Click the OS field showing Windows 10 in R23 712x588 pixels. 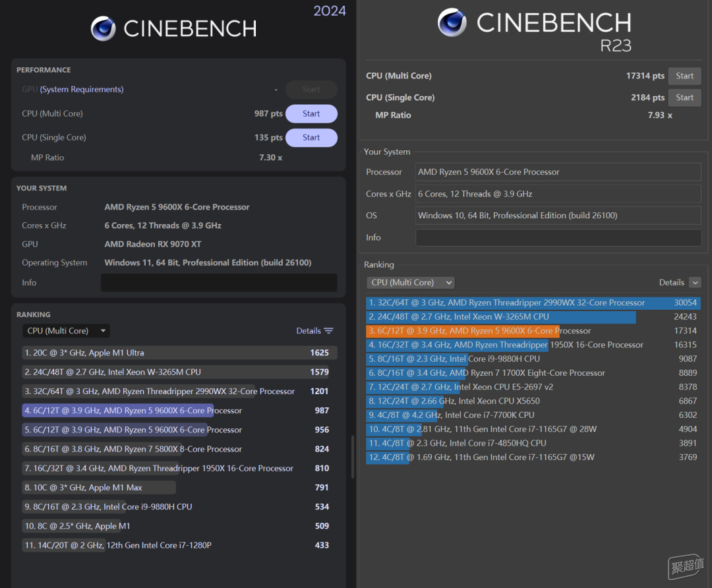pos(558,216)
